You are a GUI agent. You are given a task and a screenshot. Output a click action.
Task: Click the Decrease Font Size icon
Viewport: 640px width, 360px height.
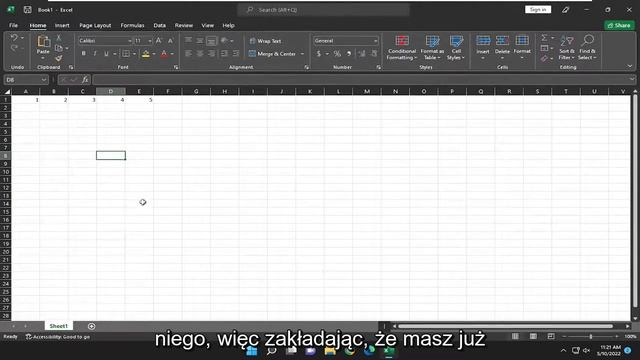(171, 40)
